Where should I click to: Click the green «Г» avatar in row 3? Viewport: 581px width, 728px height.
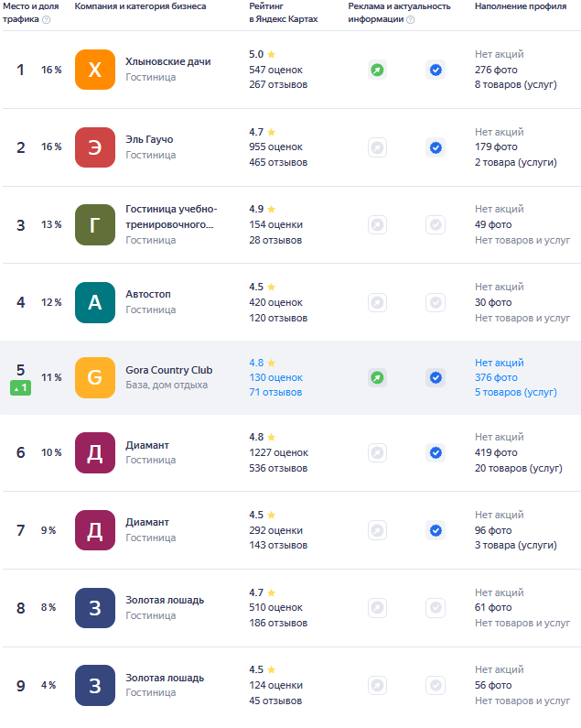[95, 224]
